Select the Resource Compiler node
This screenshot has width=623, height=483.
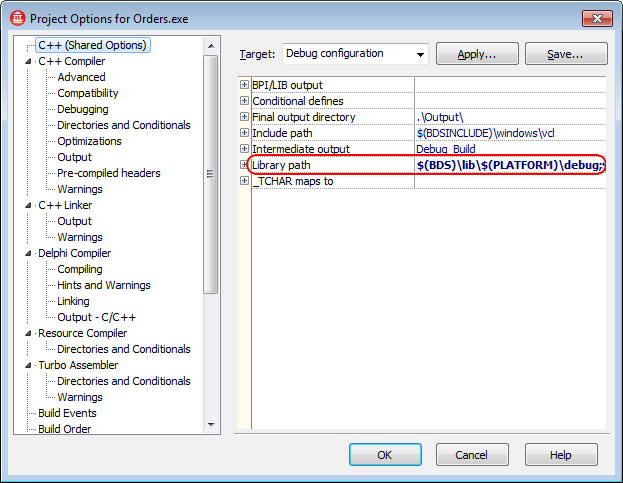pyautogui.click(x=82, y=333)
